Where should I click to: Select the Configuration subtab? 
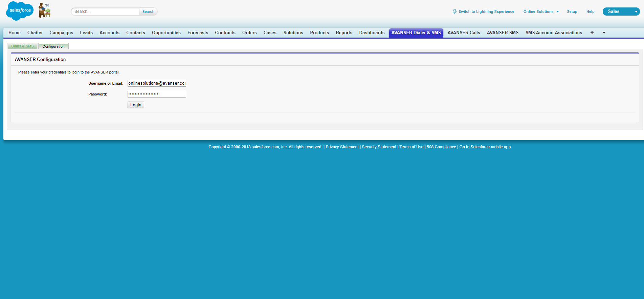click(x=53, y=46)
